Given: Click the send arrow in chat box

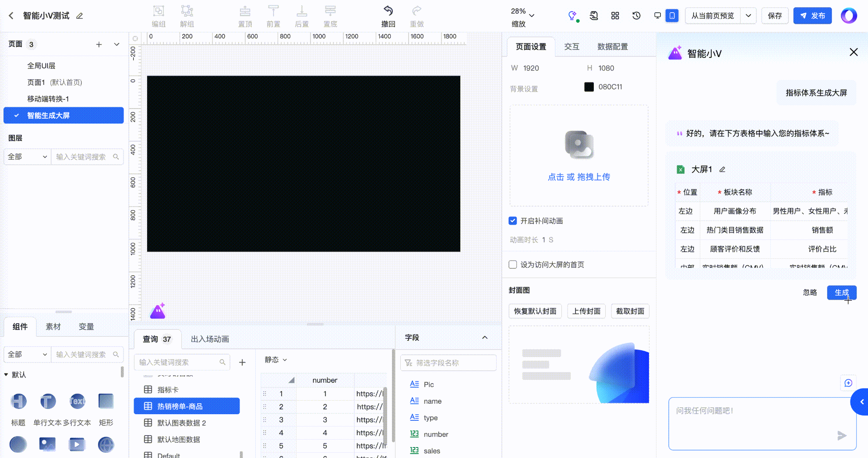Looking at the screenshot, I should pyautogui.click(x=841, y=435).
